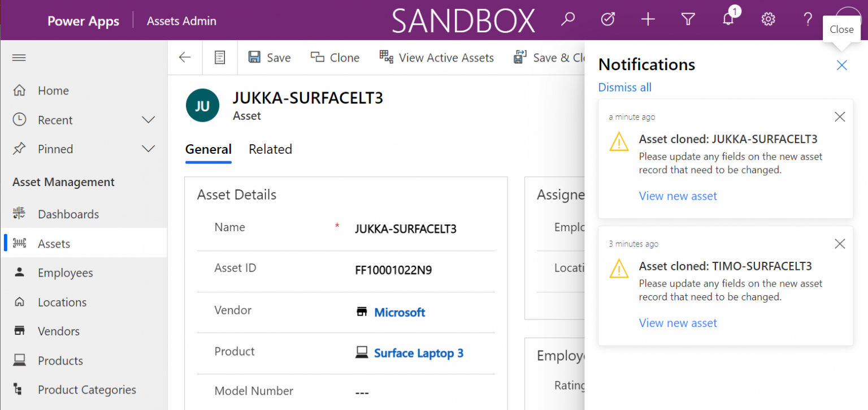868x410 pixels.
Task: Click the Asset ID field value
Action: 394,270
